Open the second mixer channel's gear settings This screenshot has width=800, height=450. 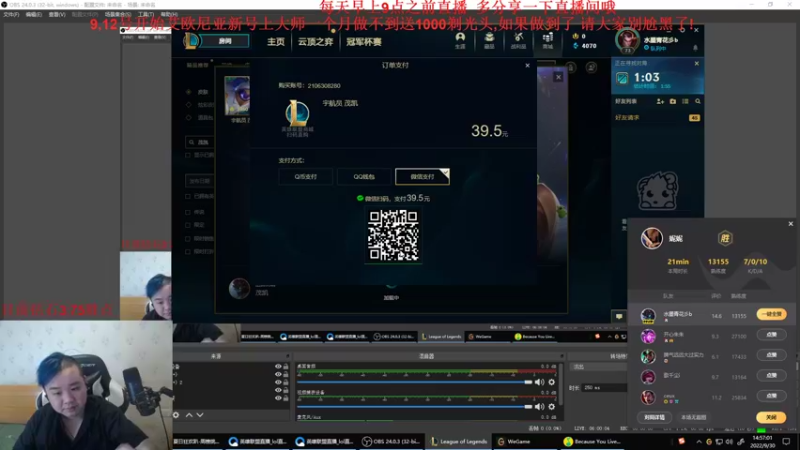tap(552, 407)
